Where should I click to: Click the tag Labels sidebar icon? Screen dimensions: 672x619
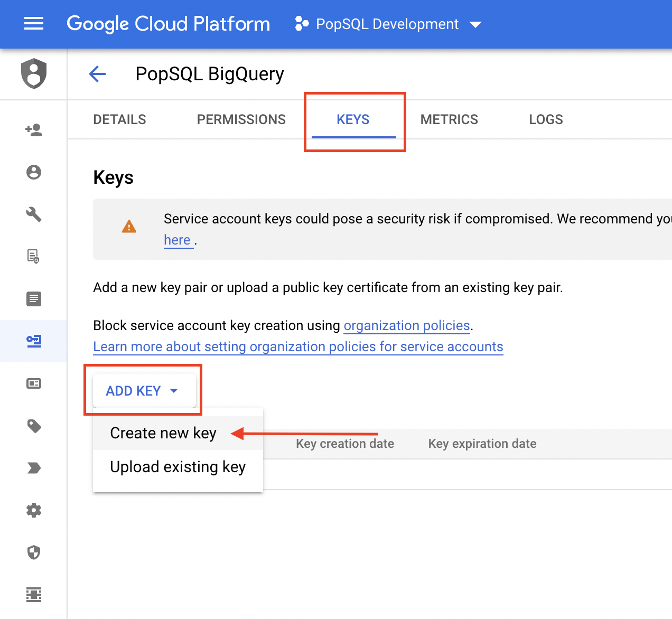point(34,426)
